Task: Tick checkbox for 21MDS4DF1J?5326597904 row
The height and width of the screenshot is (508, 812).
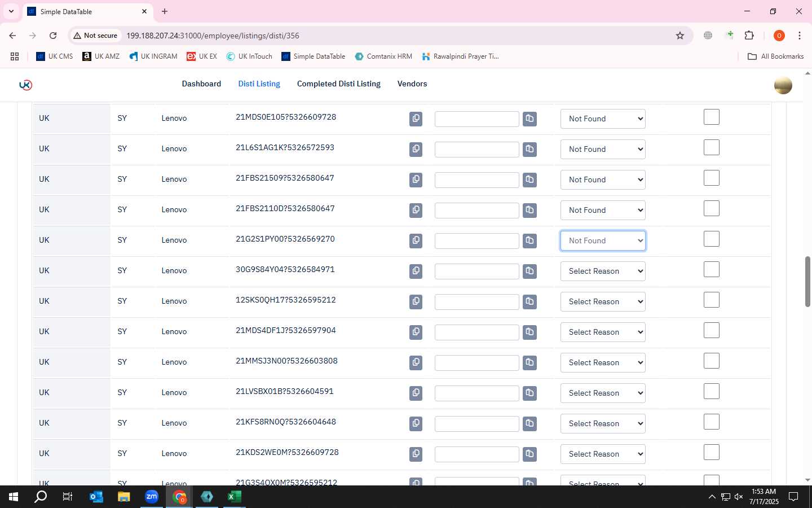Action: (712, 330)
